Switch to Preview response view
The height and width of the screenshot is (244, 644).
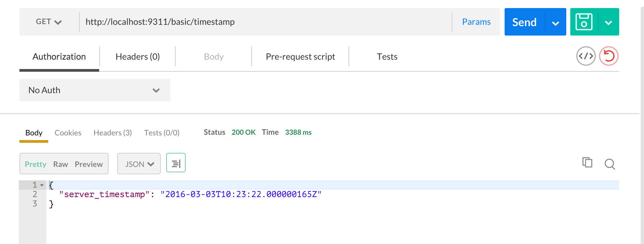(89, 164)
